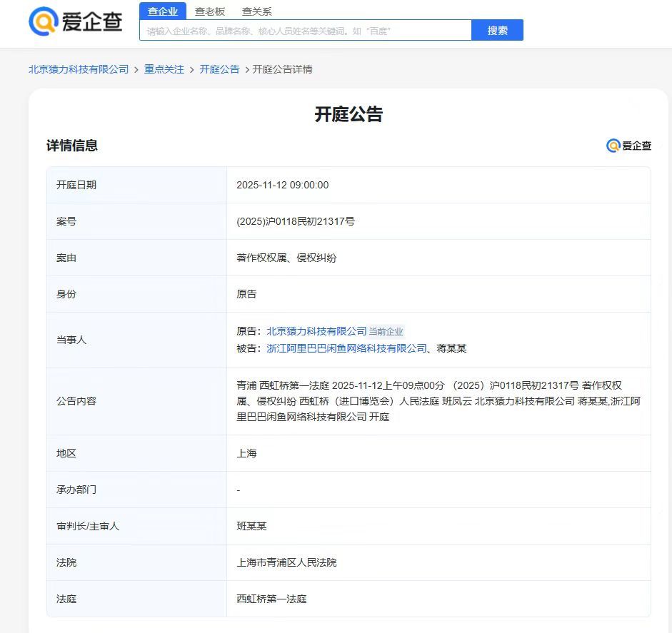Click the 原告 identity value
The width and height of the screenshot is (672, 633).
click(246, 294)
